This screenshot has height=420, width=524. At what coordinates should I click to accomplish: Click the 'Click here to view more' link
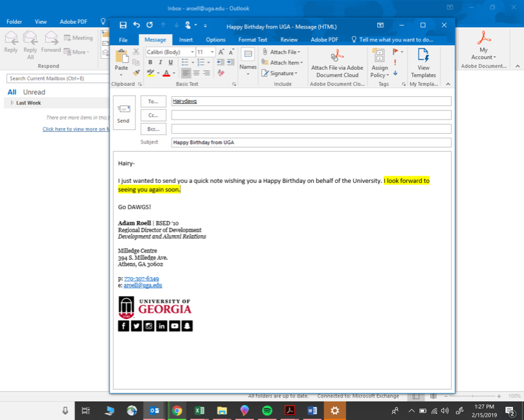coord(76,129)
